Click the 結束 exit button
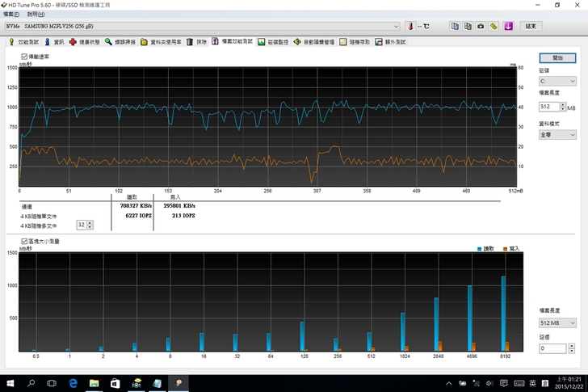 tap(531, 26)
